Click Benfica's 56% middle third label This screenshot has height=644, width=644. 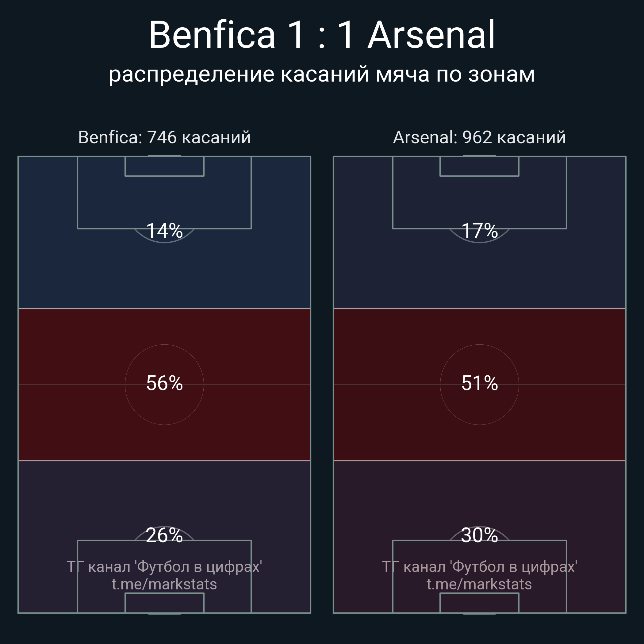tap(164, 383)
